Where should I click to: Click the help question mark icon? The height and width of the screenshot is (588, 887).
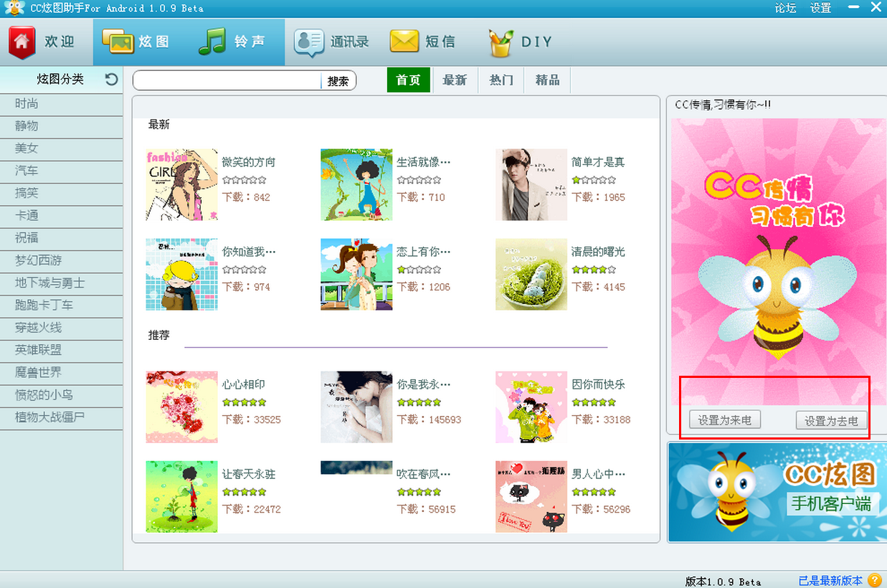pos(875,580)
